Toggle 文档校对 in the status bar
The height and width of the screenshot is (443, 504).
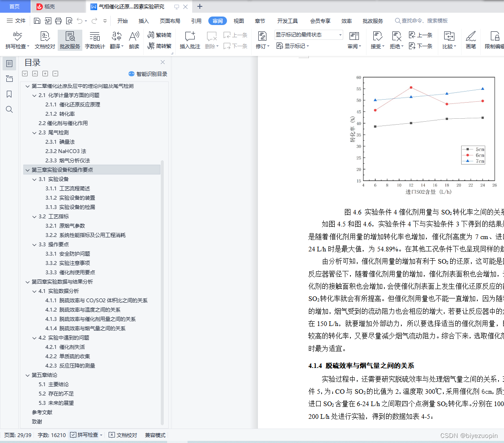[123, 435]
